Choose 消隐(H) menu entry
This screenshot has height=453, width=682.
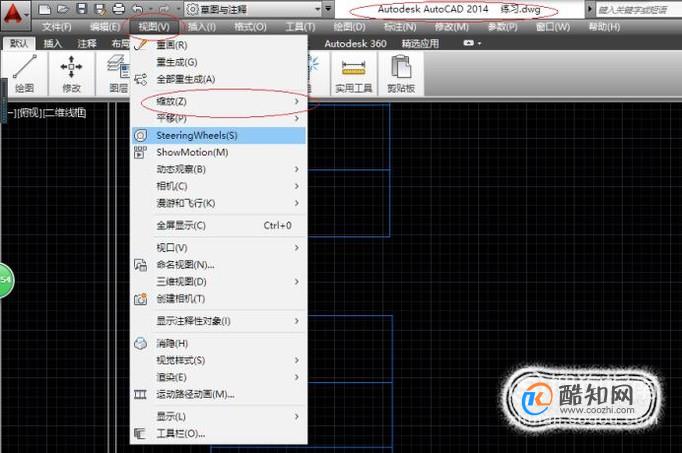pos(219,343)
